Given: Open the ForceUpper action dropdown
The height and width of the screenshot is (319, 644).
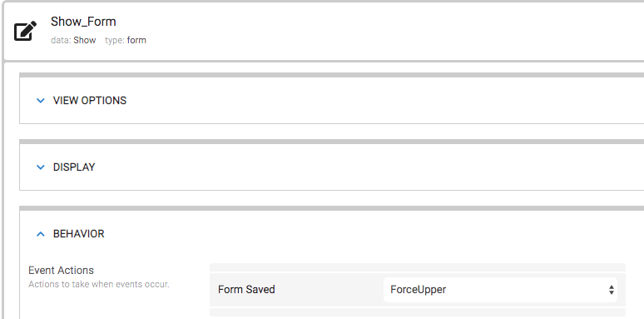Looking at the screenshot, I should (x=500, y=290).
